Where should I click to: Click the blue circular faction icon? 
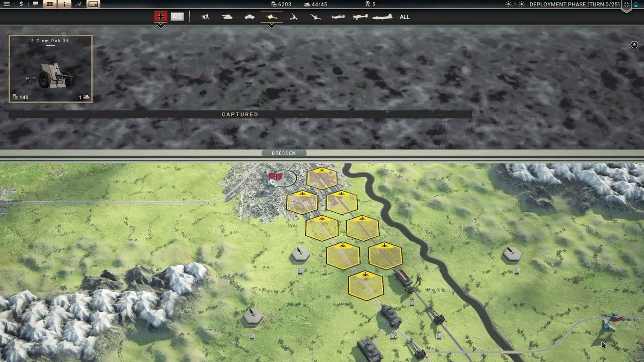coord(636,5)
